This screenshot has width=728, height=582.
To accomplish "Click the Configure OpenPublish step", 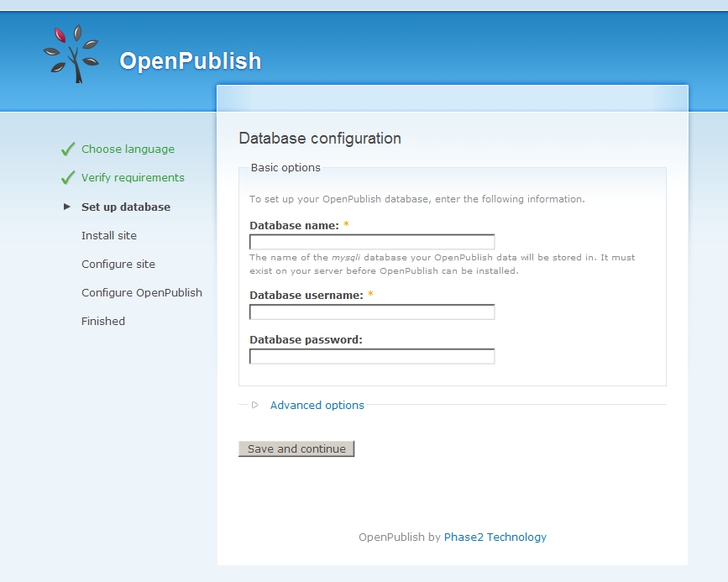I will [x=142, y=292].
